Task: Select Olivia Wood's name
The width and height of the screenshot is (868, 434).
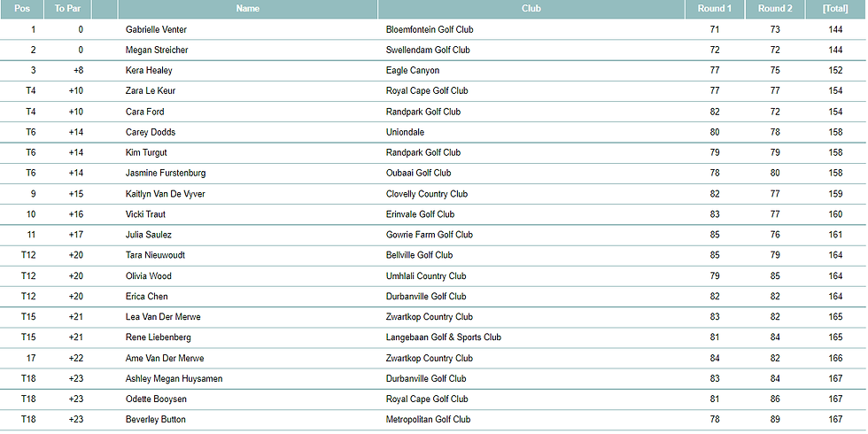Action: coord(149,276)
